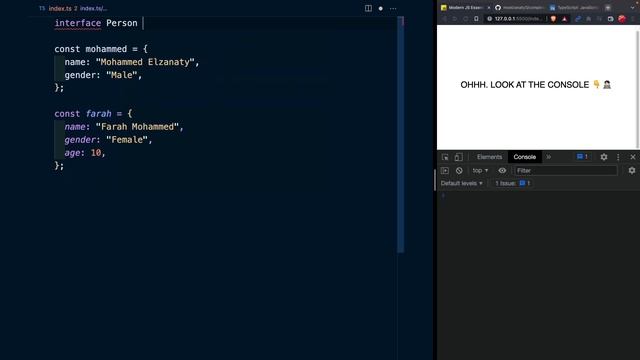Switch to the TypeScript JavaScript browser tab
640x360 pixels.
pos(575,8)
